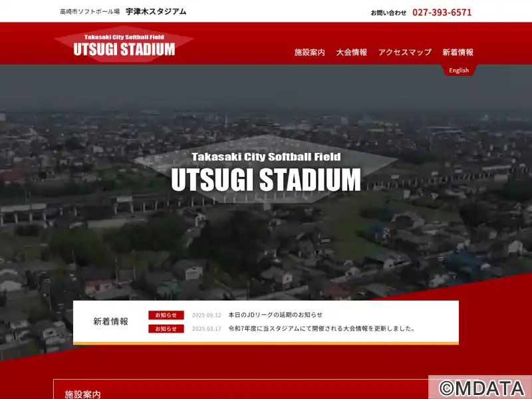Call the phone number 027-393-6571
This screenshot has width=532, height=399.
(x=442, y=13)
